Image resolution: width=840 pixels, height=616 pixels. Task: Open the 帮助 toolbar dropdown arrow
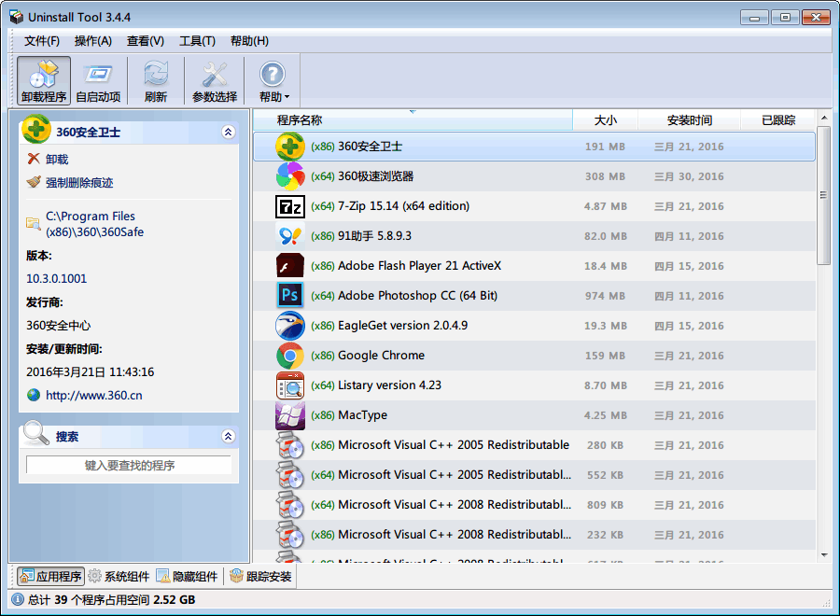[x=287, y=97]
